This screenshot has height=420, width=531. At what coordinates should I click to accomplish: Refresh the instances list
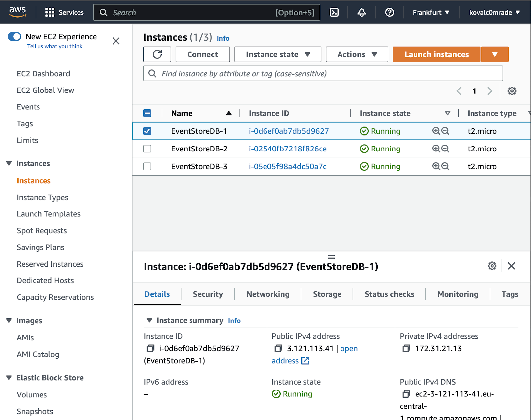pyautogui.click(x=157, y=54)
